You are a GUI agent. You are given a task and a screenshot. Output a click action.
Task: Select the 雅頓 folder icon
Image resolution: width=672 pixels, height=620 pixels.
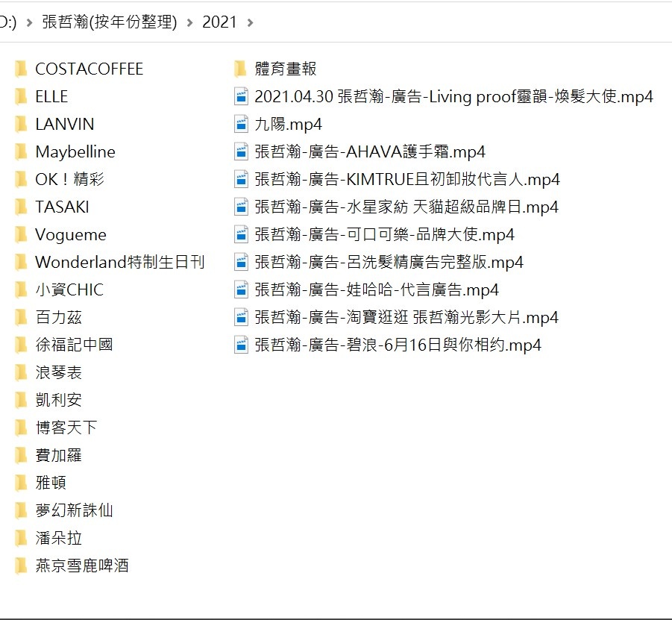[21, 483]
